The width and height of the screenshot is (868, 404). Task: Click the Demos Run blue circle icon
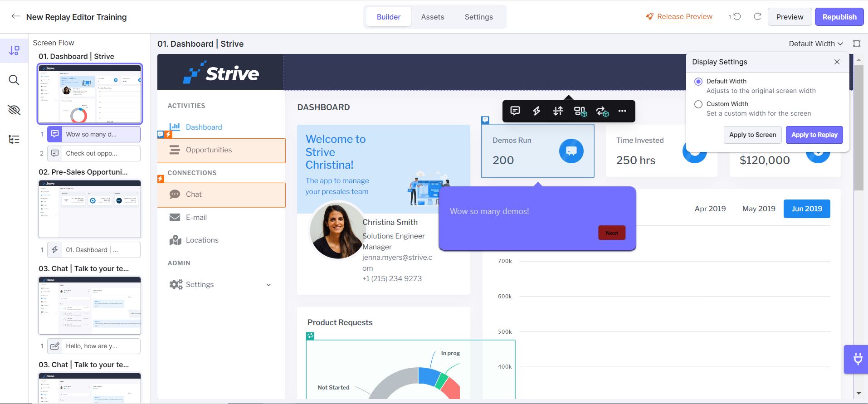[x=571, y=151]
